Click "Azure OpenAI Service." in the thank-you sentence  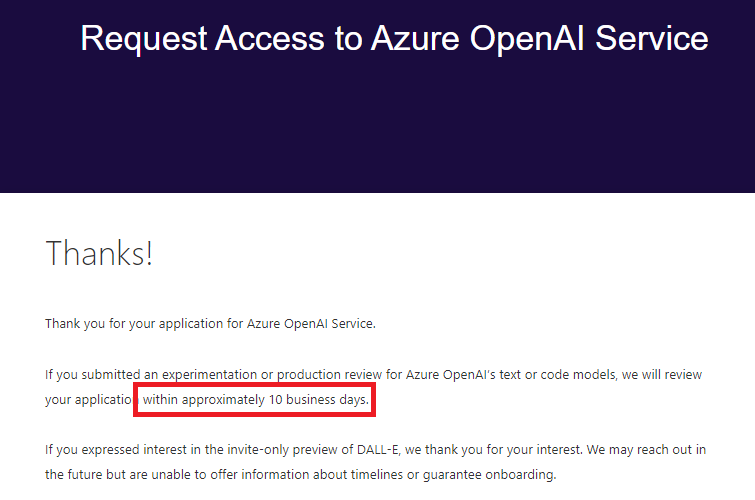311,324
